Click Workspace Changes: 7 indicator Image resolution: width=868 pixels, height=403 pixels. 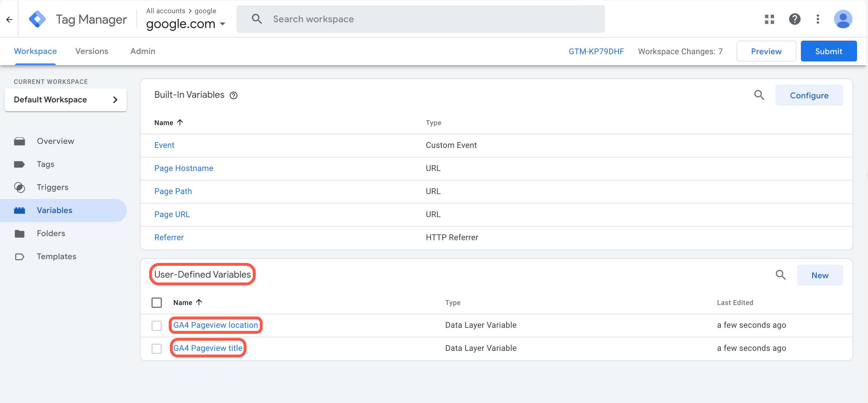coord(680,51)
